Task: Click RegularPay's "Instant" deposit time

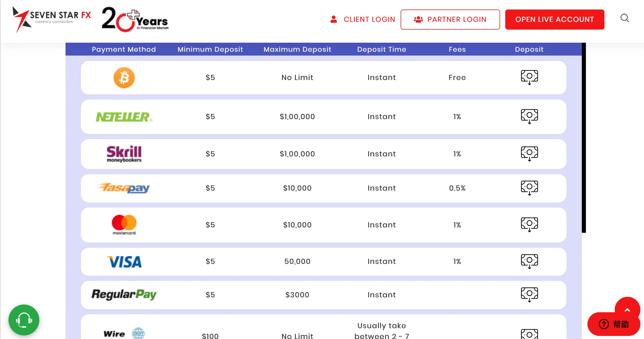Action: [x=382, y=295]
